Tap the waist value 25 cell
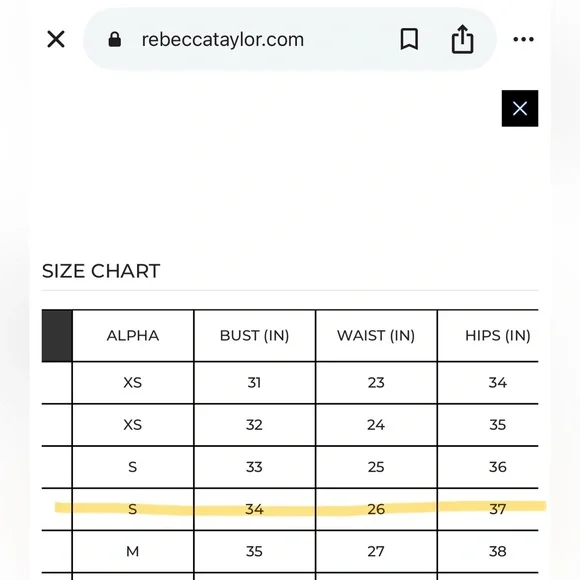580x580 pixels. coord(376,467)
